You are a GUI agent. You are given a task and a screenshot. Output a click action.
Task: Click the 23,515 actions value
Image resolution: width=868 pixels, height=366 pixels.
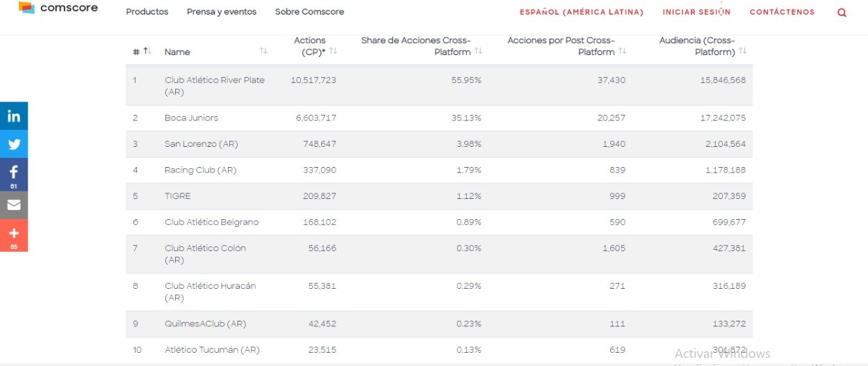point(322,350)
